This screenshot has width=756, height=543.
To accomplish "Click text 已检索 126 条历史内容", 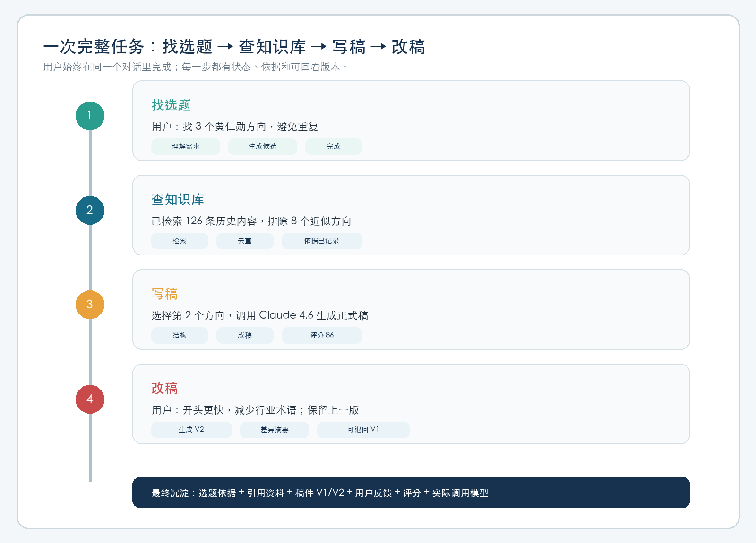I will click(204, 221).
